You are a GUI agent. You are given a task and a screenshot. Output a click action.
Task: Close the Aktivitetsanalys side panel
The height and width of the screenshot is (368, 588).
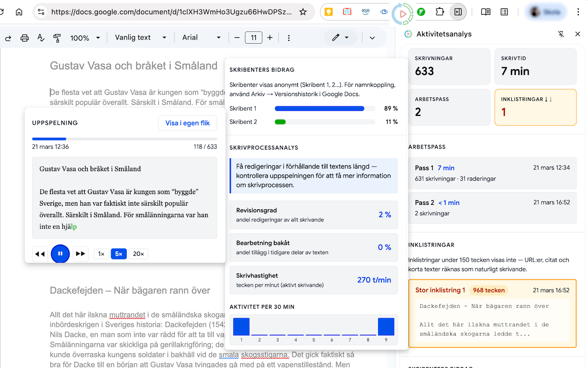pos(577,34)
